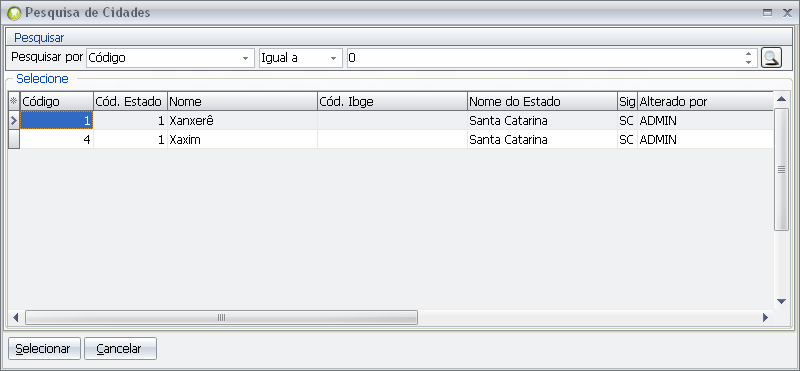
Task: Select the Xaxim row in the grid
Action: click(x=391, y=139)
